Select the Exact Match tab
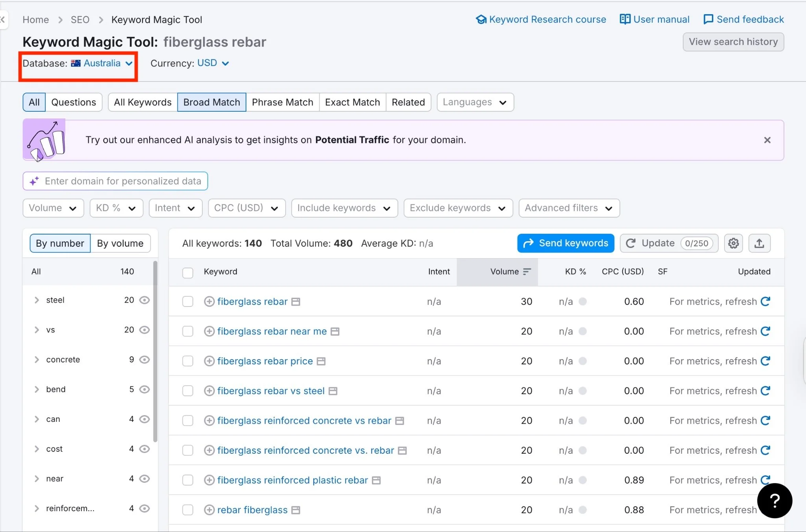This screenshot has height=532, width=806. point(352,102)
